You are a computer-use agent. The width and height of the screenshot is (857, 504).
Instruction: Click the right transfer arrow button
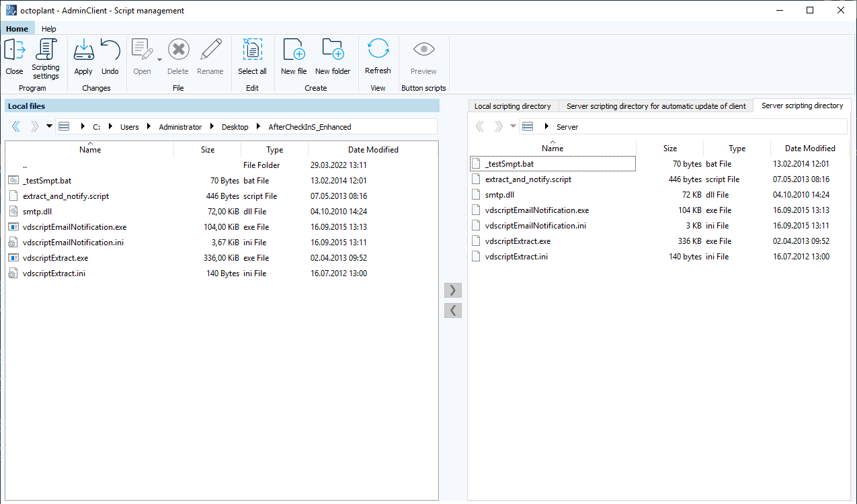(x=452, y=290)
